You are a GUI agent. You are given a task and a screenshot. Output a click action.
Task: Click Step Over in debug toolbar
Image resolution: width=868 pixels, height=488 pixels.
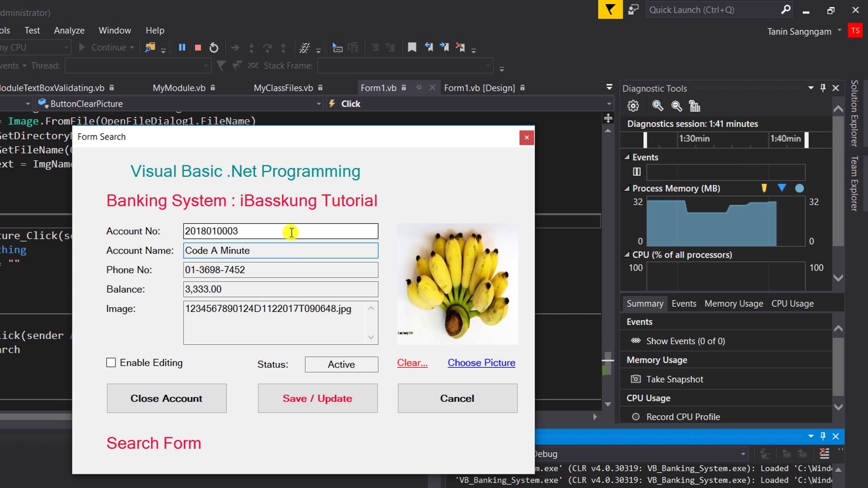click(x=268, y=47)
